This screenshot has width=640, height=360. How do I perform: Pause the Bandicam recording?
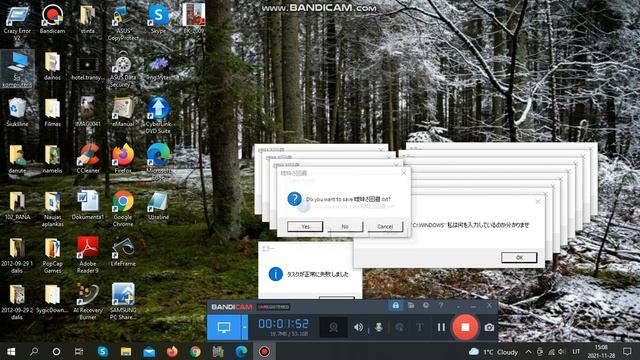(441, 327)
